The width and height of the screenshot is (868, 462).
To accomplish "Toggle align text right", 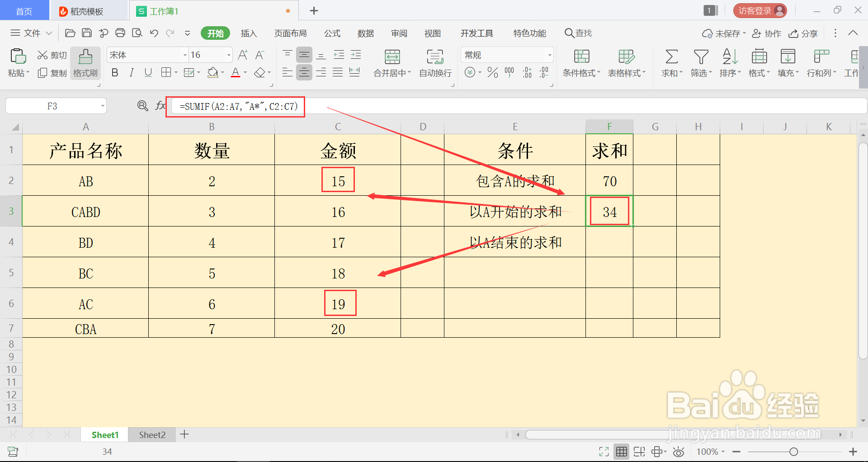I will point(321,72).
